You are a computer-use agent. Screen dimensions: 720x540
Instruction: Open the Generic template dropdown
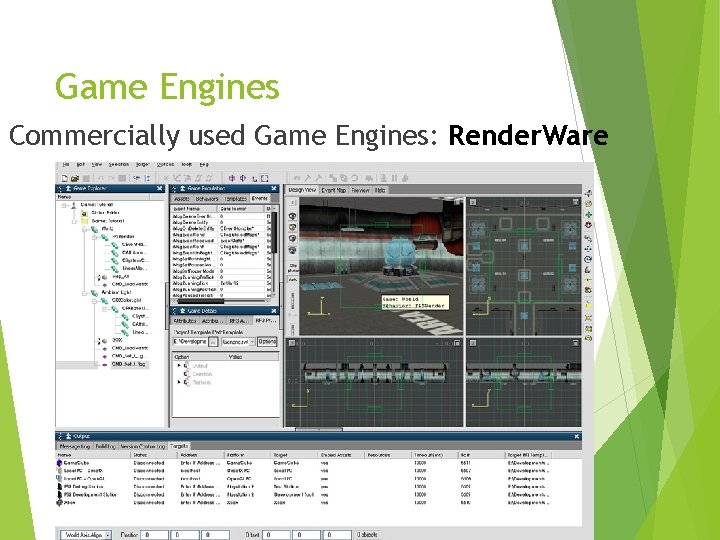tap(252, 342)
